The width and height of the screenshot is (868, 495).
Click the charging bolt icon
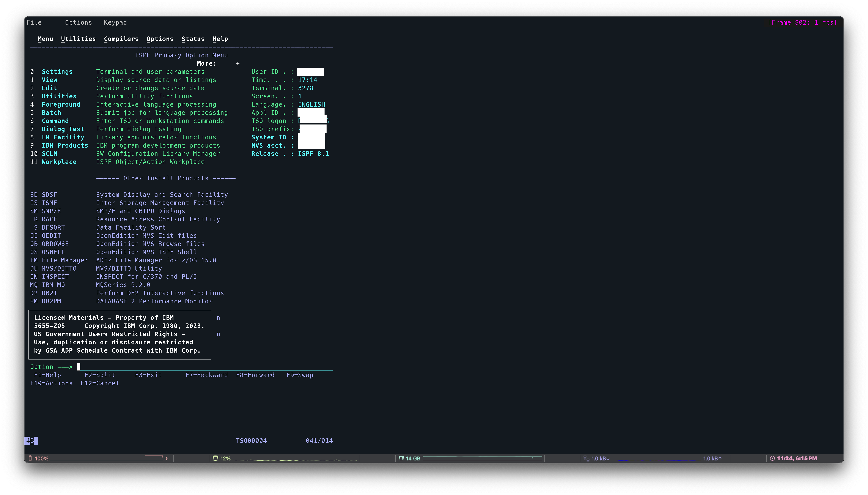[x=167, y=458]
